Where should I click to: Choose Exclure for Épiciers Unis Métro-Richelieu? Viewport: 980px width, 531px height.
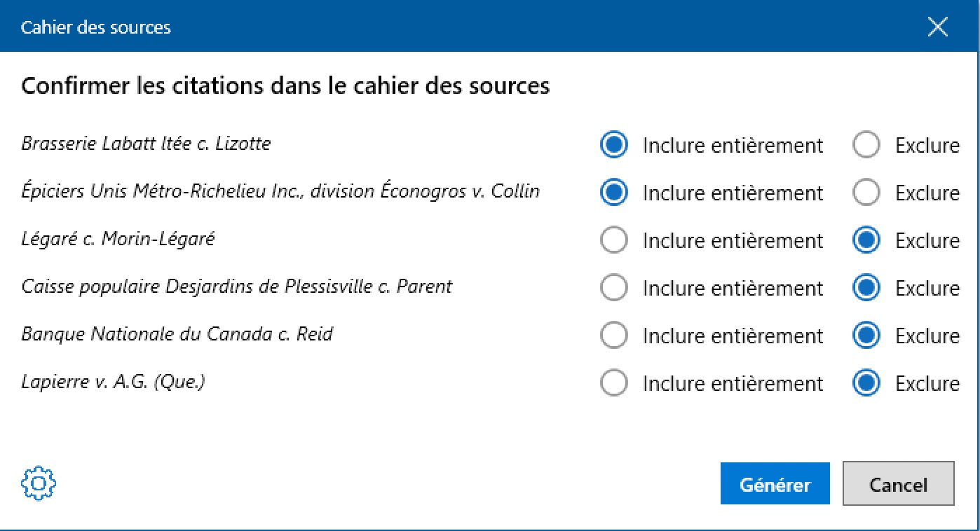click(866, 193)
